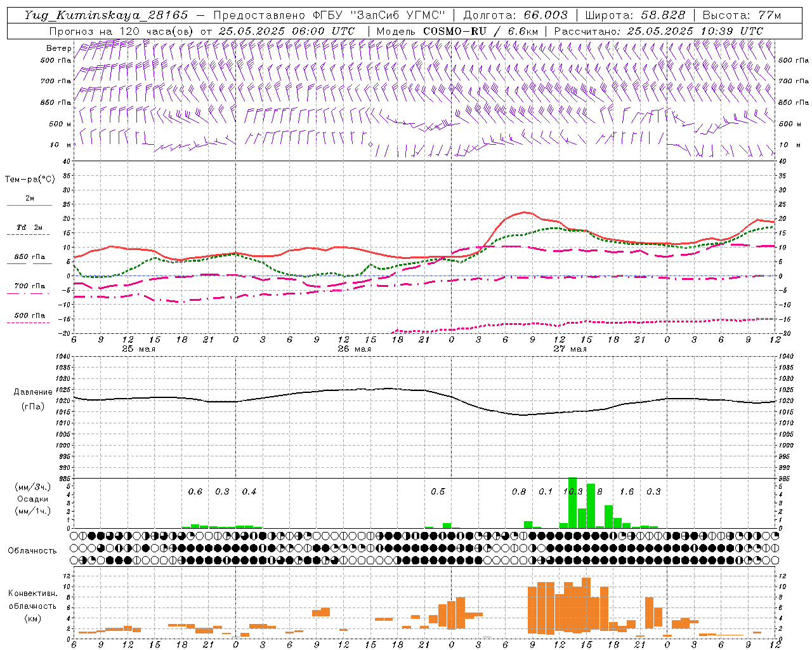This screenshot has height=650, width=812.
Task: Click the (мм/1ч.) precipitation unit label
Action: coord(32,511)
